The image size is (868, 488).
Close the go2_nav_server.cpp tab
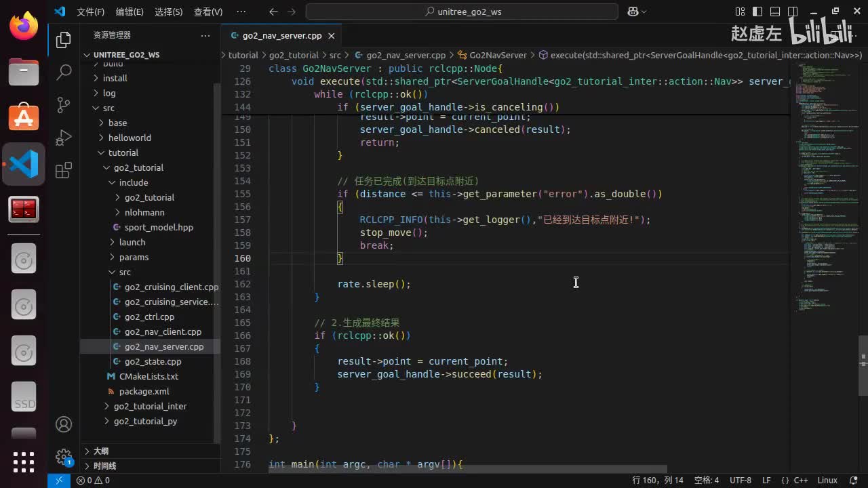(332, 35)
